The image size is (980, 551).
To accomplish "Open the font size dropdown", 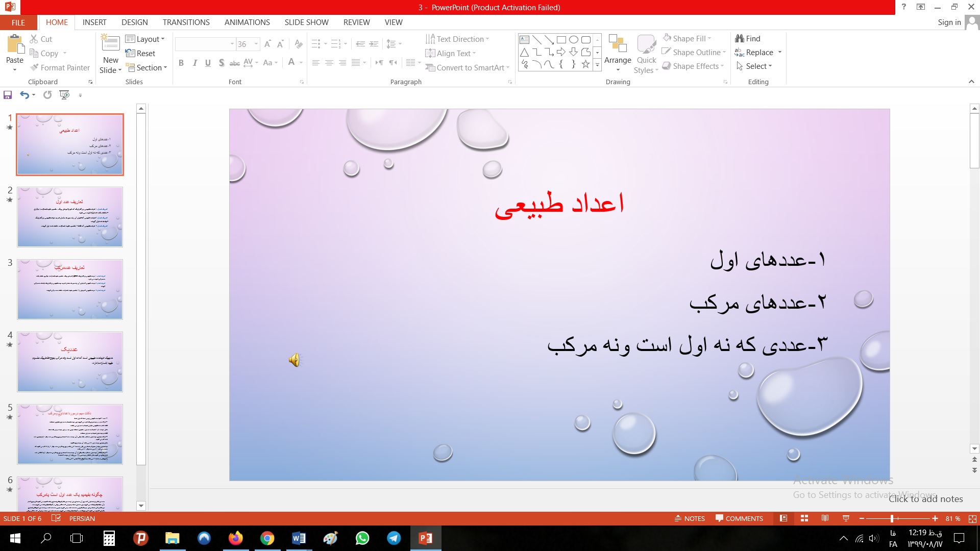I will tap(256, 44).
